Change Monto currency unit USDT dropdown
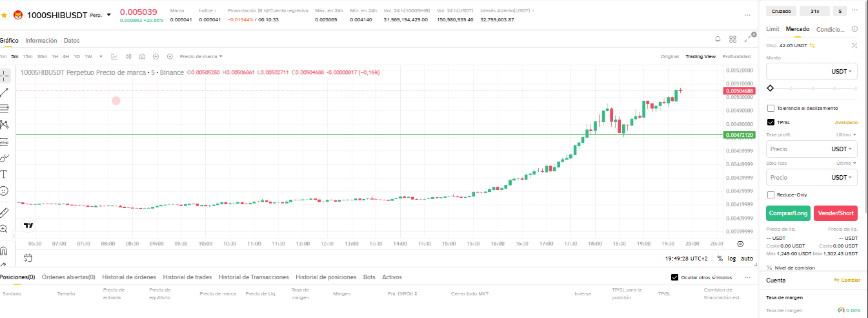The image size is (868, 318). [842, 71]
